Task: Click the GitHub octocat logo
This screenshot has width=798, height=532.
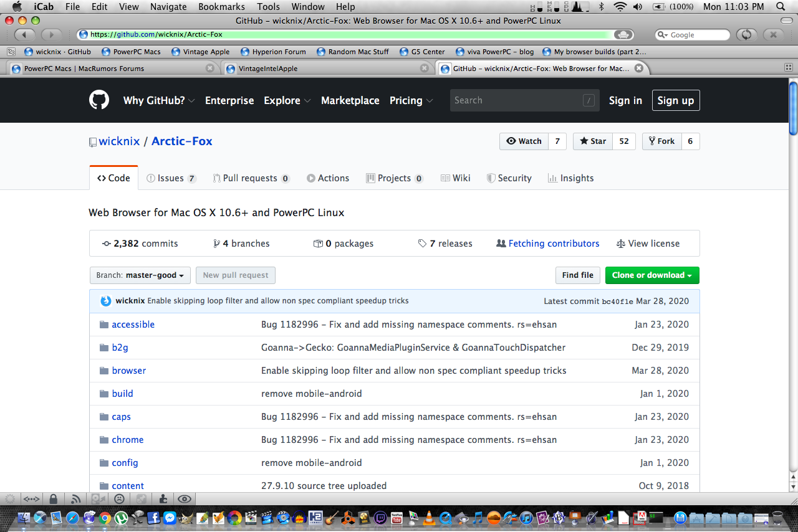Action: [x=99, y=100]
